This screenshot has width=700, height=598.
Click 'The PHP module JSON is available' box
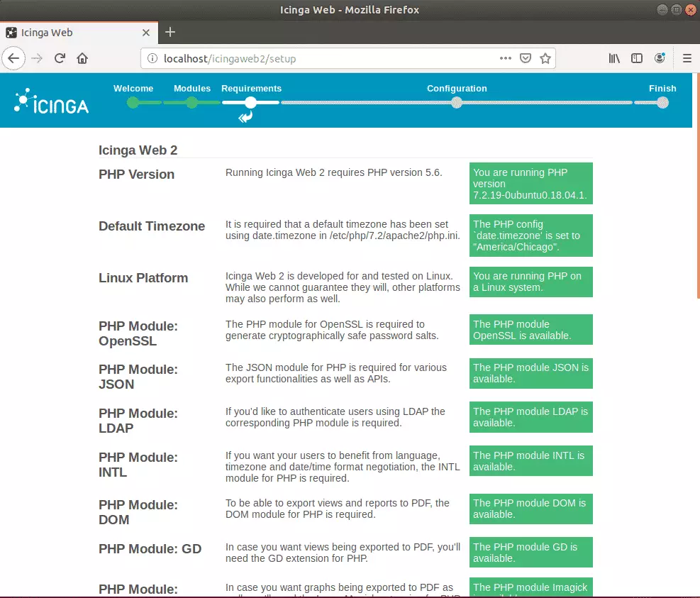530,373
